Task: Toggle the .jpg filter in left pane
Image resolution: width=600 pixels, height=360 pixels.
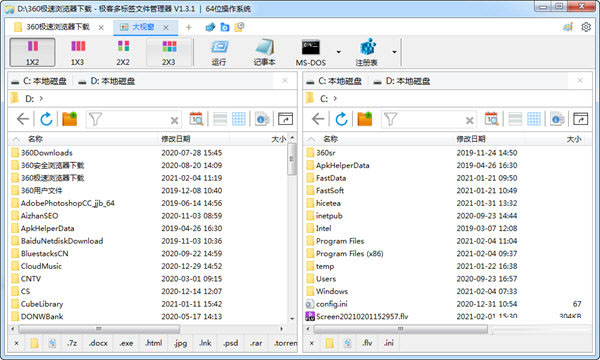Action: [181, 343]
